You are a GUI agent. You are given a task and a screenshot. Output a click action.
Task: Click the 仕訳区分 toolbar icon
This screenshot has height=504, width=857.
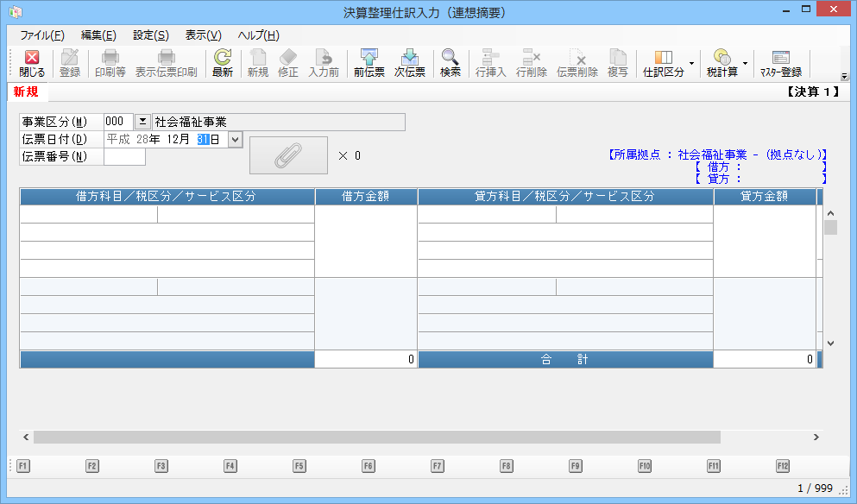pyautogui.click(x=663, y=63)
